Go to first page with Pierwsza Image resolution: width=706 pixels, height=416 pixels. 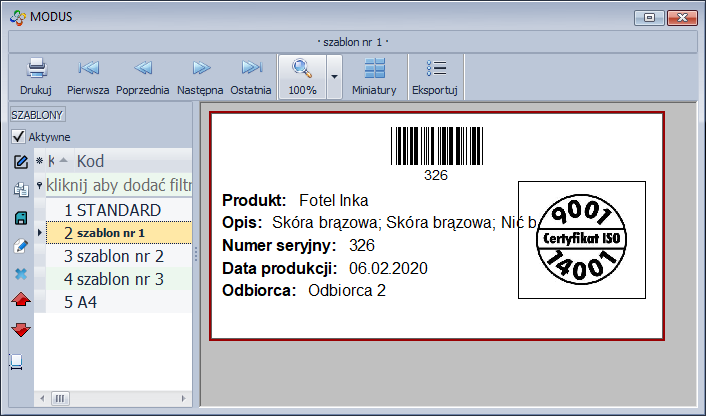(88, 76)
